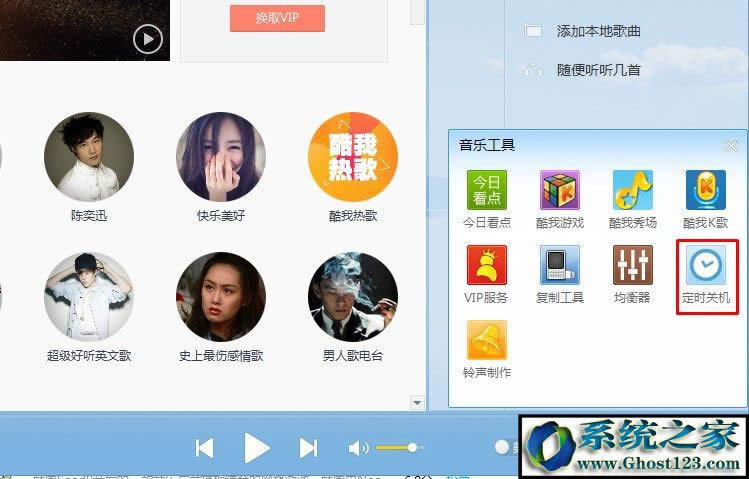Click the 酷我热歌 text label
Image resolution: width=749 pixels, height=479 pixels.
click(x=353, y=216)
